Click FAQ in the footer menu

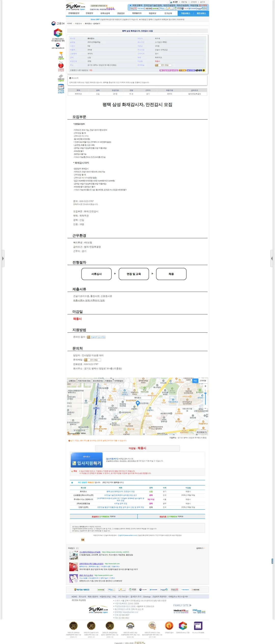pos(114,597)
